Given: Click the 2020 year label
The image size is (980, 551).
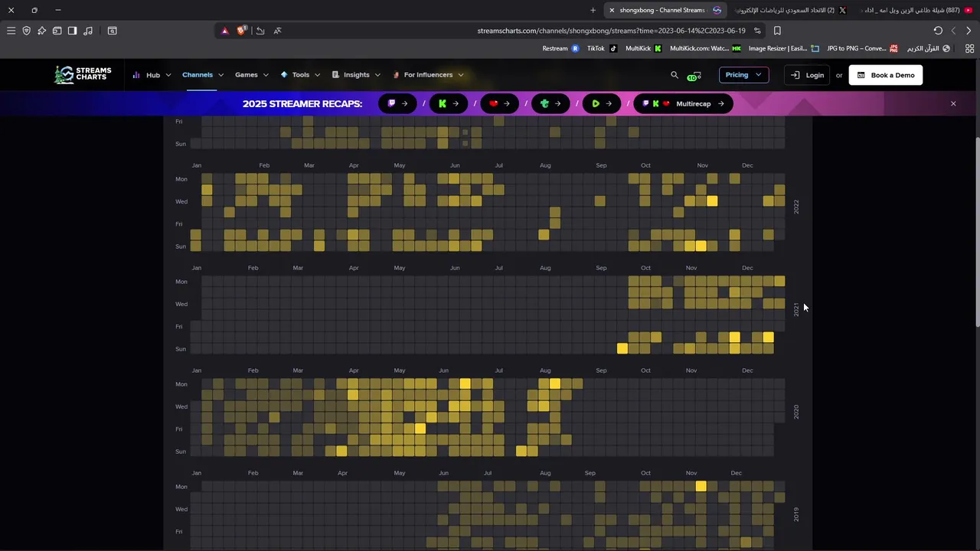Looking at the screenshot, I should point(796,412).
